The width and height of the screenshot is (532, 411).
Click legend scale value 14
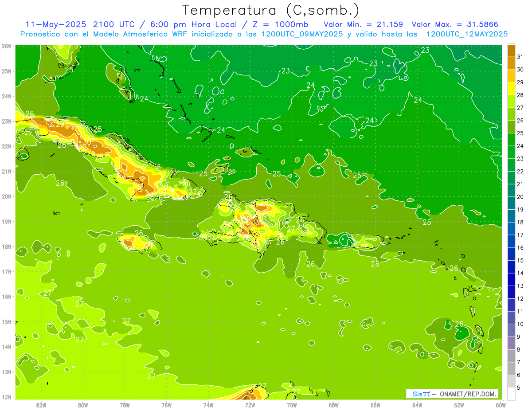(520, 273)
